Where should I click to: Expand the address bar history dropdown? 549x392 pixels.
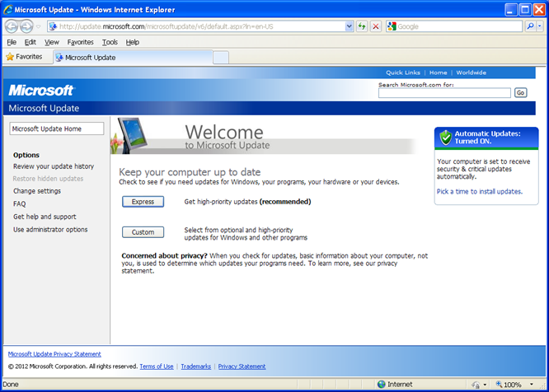349,26
